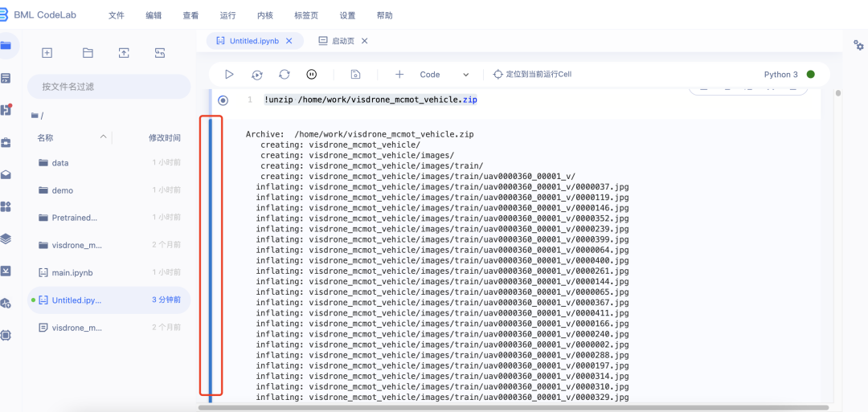
Task: Interrupt the kernel with pause icon
Action: 312,74
